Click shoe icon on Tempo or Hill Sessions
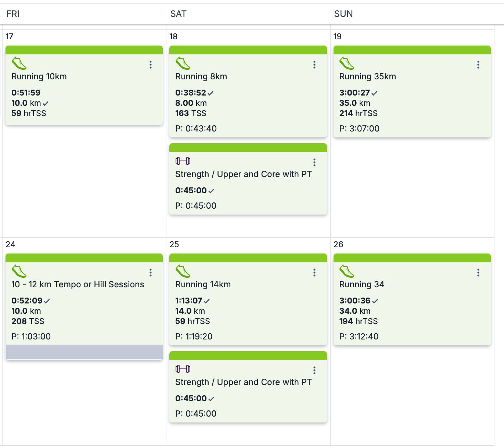The height and width of the screenshot is (446, 504). (19, 271)
